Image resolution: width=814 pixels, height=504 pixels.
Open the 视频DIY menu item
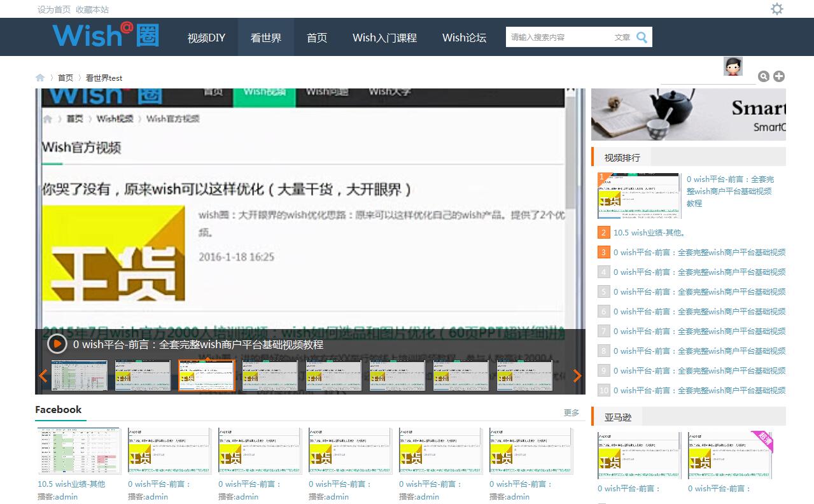tap(207, 38)
